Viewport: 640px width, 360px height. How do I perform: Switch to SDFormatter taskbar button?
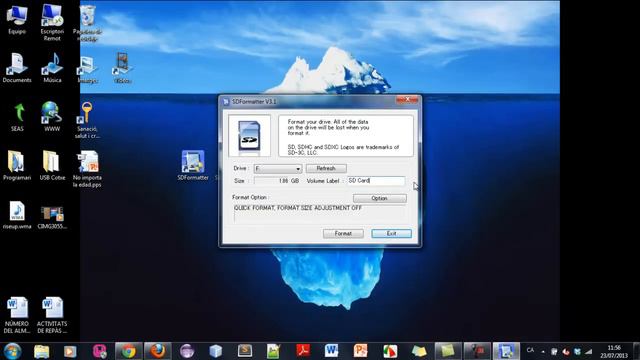[506, 351]
